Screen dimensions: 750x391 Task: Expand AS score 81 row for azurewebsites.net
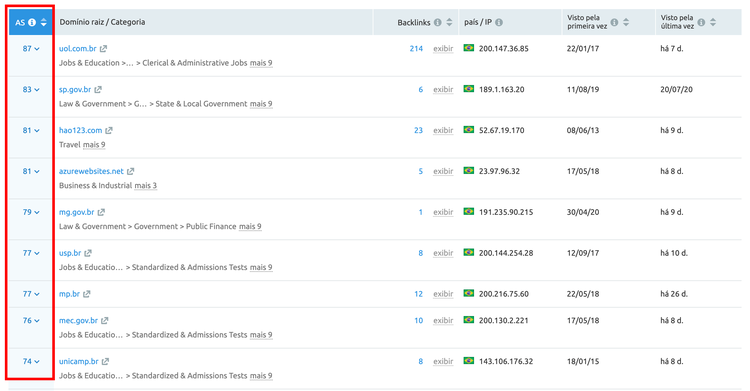pos(31,171)
